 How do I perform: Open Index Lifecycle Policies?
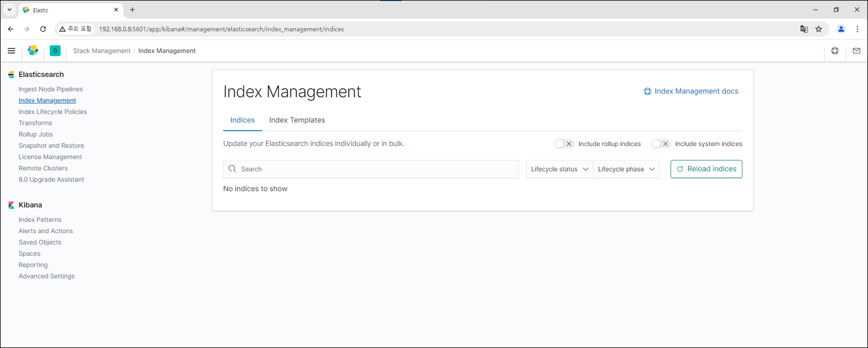(53, 112)
